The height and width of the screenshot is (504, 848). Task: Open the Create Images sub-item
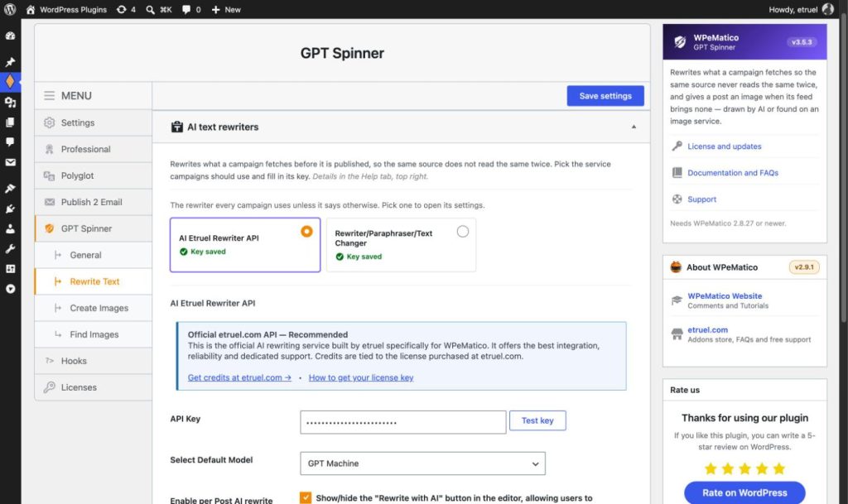pyautogui.click(x=93, y=308)
